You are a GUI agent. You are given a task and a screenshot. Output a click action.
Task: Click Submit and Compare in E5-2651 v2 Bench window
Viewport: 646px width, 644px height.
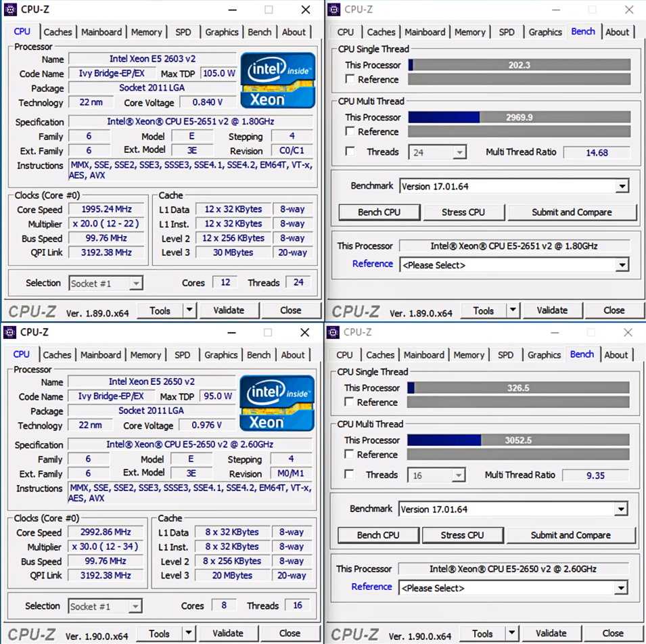[572, 212]
